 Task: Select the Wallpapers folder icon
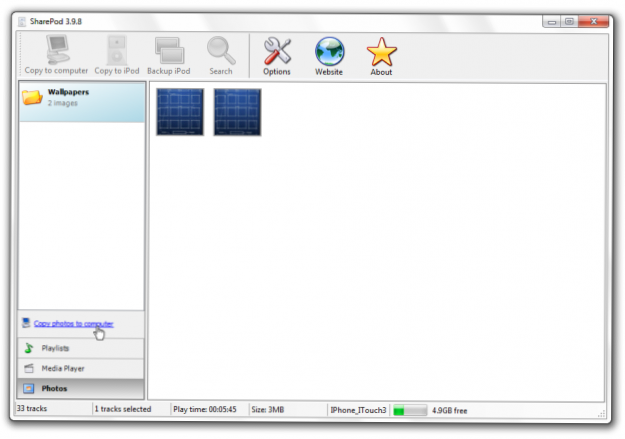point(32,97)
